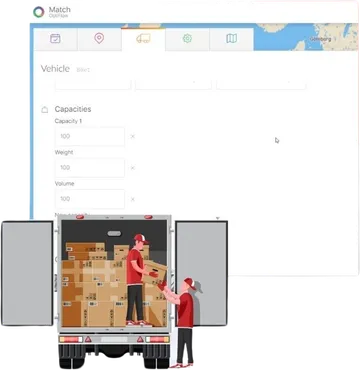The image size is (360, 370).
Task: Click the Capacity 1 label
Action: point(68,121)
